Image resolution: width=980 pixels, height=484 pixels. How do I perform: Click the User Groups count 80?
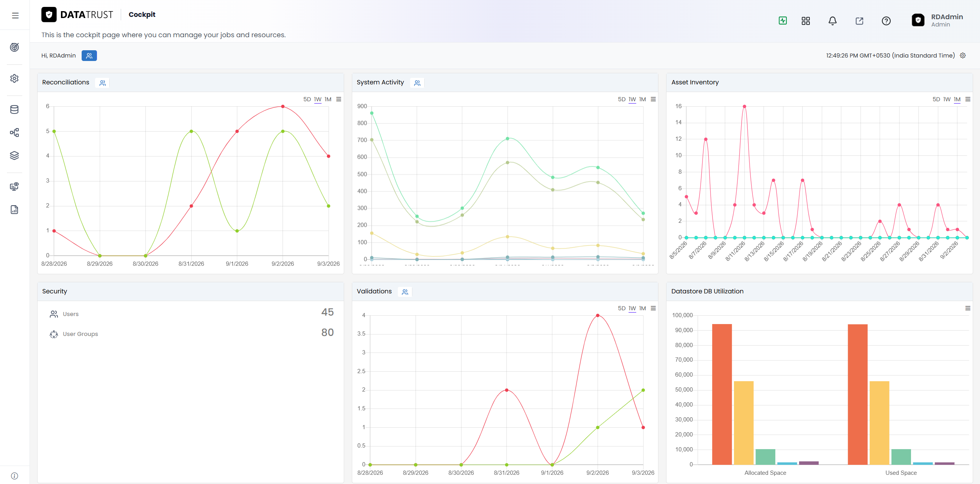(x=327, y=333)
